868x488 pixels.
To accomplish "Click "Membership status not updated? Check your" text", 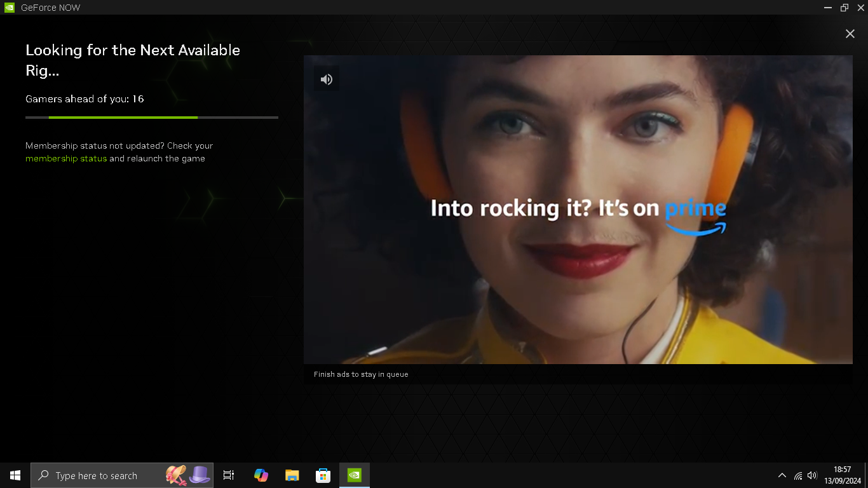I will (119, 146).
